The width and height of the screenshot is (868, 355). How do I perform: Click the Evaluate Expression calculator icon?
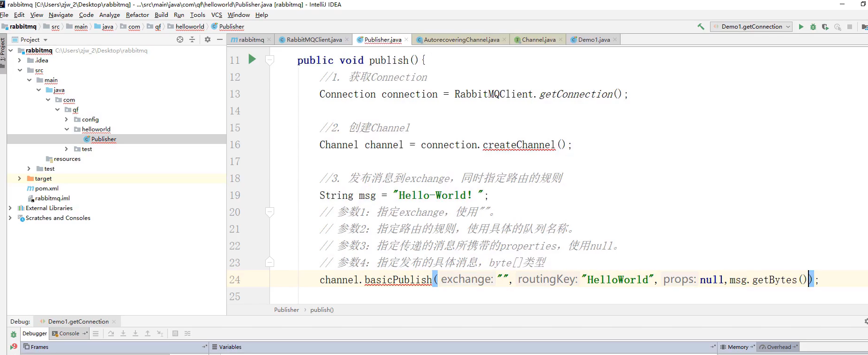pos(175,333)
